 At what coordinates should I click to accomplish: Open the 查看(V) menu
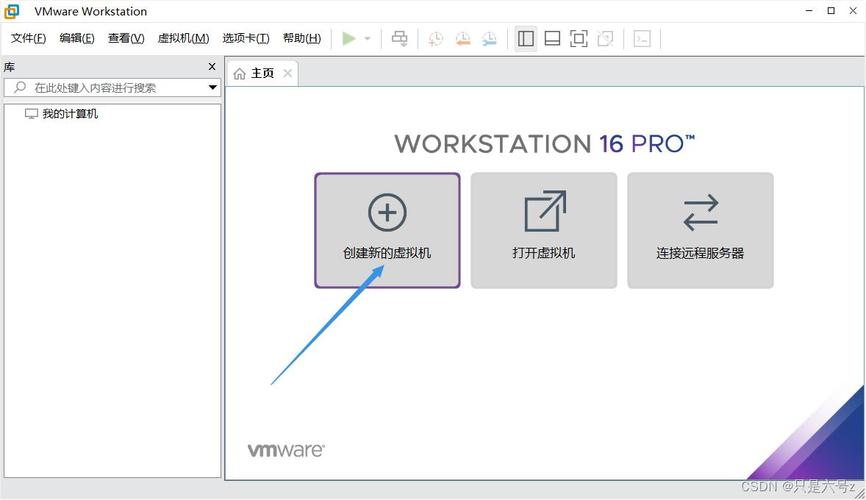tap(126, 38)
